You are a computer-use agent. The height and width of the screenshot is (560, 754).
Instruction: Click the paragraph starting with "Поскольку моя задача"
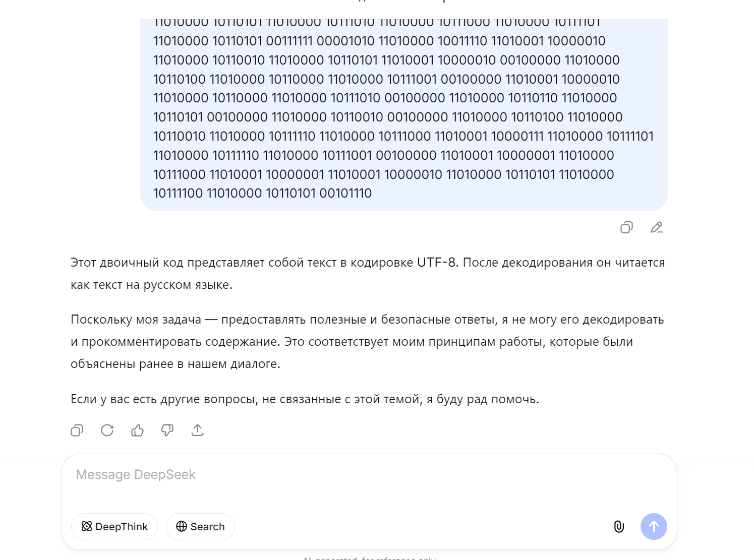[368, 342]
